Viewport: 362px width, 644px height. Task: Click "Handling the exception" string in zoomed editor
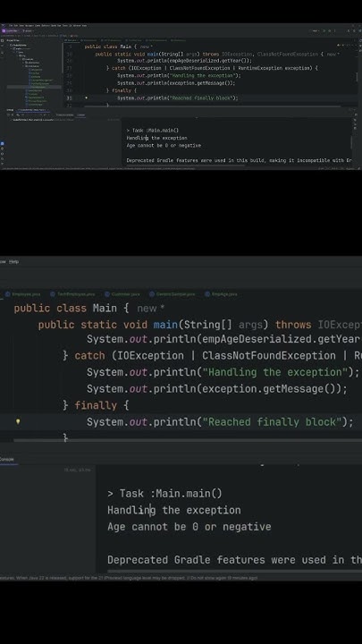275,372
